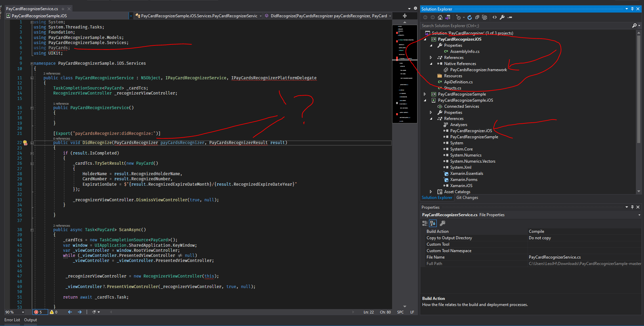The width and height of the screenshot is (644, 326).
Task: Expand the Asset Catalogs node
Action: [431, 192]
